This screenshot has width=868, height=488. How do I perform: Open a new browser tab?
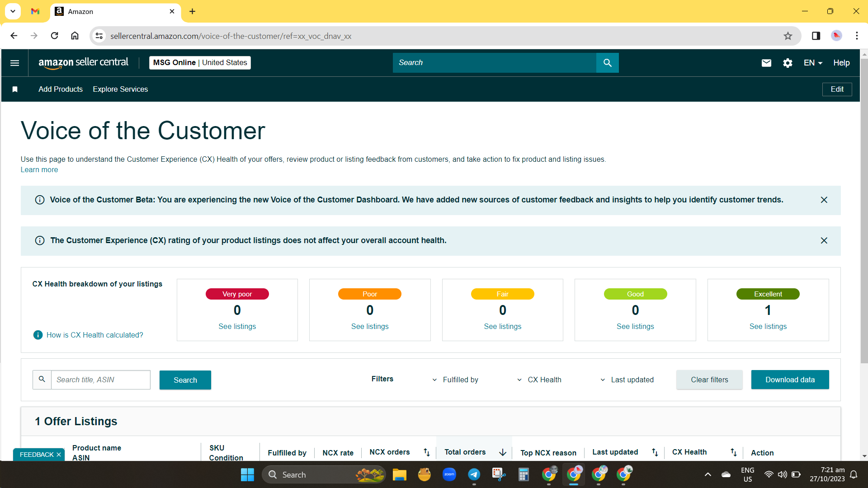(192, 11)
